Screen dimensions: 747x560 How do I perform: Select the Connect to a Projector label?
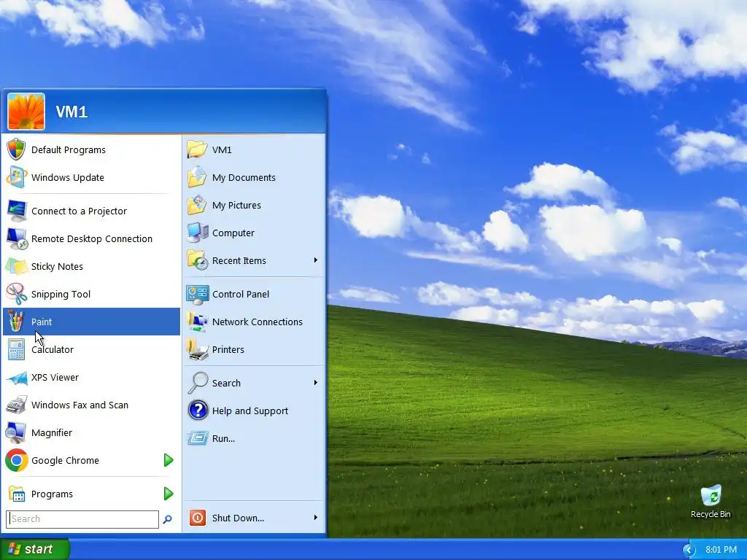(79, 211)
